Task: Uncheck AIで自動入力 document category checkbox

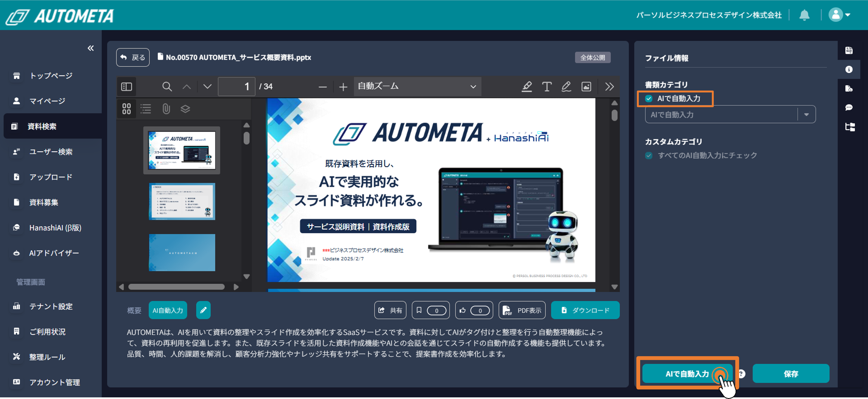Action: 649,98
